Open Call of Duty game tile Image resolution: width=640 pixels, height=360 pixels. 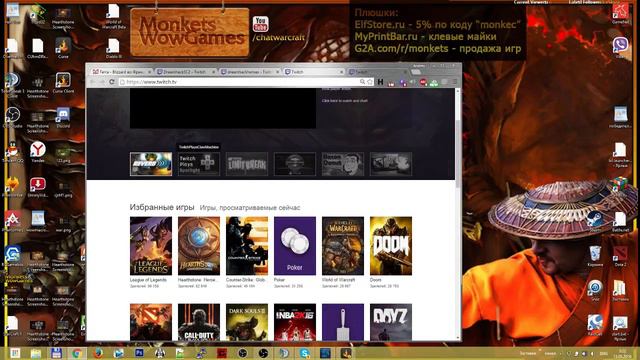pos(199,322)
